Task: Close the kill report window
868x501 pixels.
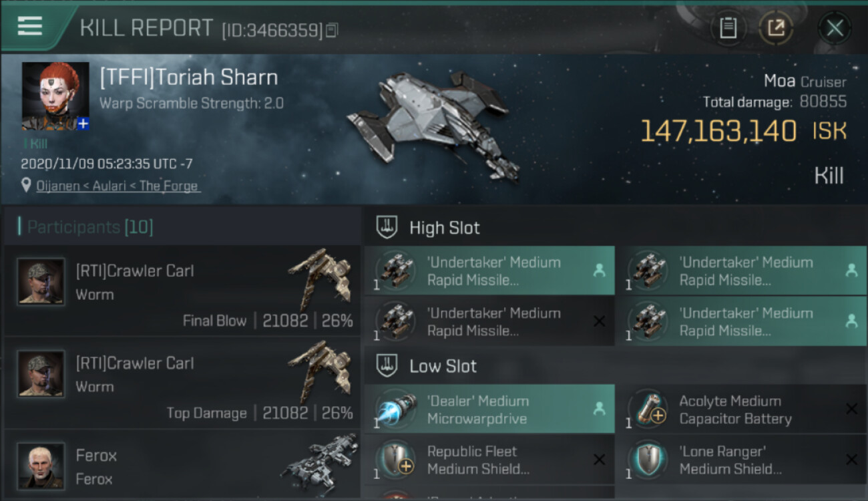Action: click(835, 28)
